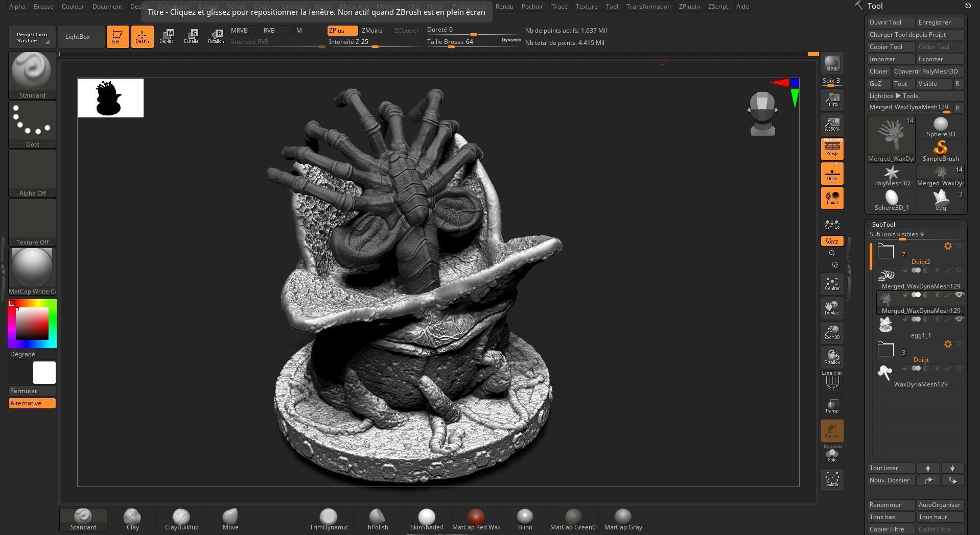The width and height of the screenshot is (980, 535).
Task: Click Nouv. Dossier button
Action: click(x=891, y=480)
